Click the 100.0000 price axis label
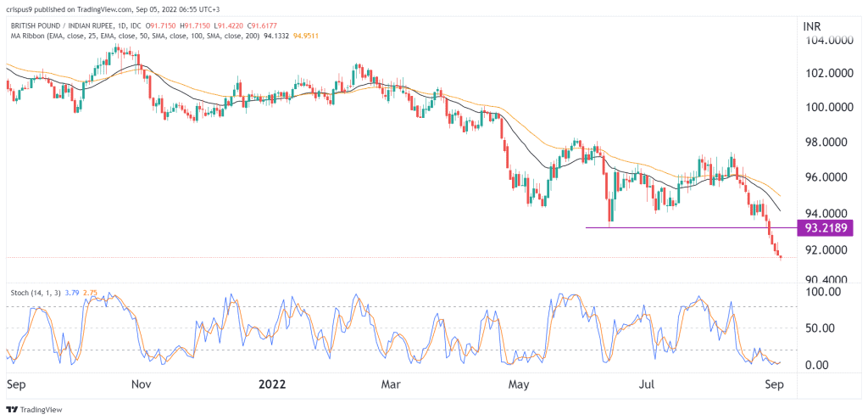 (829, 107)
